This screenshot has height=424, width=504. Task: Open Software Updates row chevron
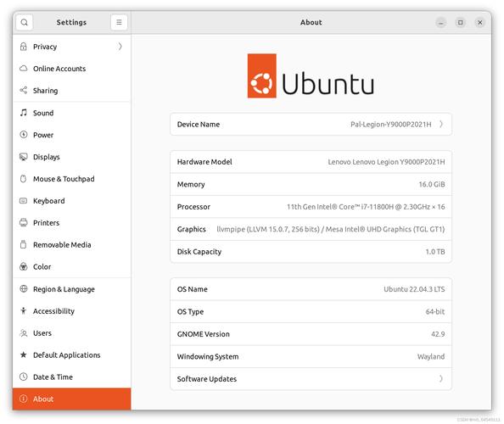click(x=441, y=379)
